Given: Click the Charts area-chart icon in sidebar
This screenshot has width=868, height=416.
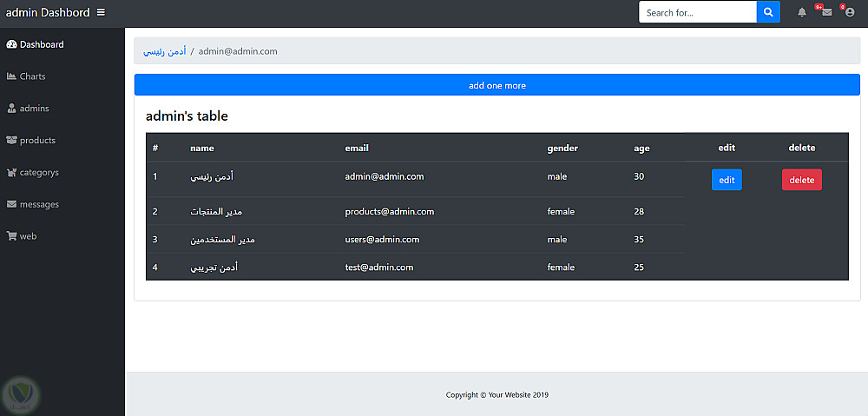Looking at the screenshot, I should click(11, 76).
